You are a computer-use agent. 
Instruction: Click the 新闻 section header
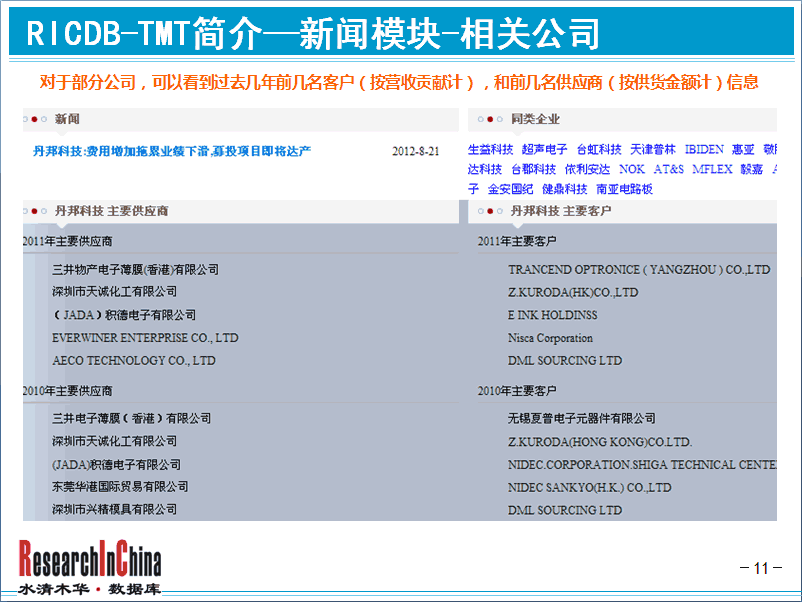click(x=67, y=119)
